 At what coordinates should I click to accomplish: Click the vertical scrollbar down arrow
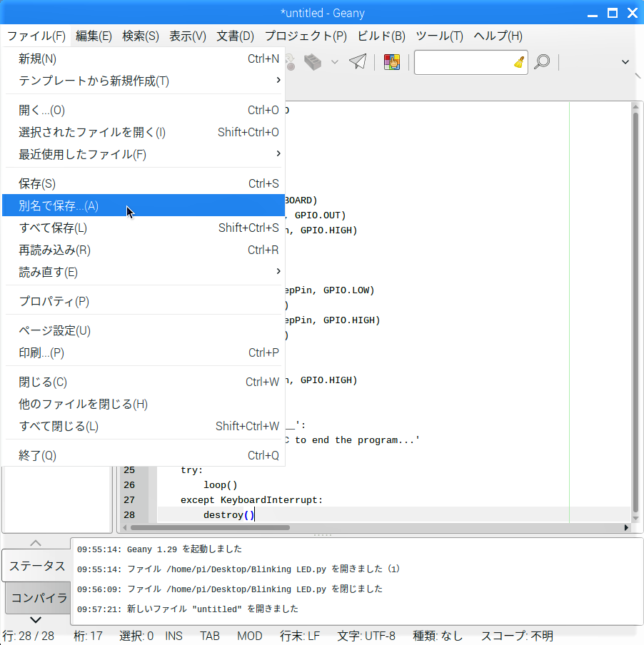pos(635,518)
